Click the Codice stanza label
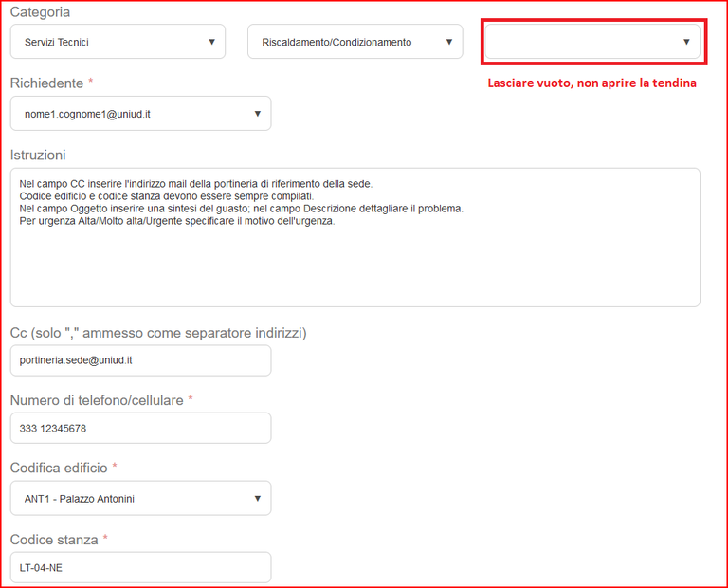Viewport: 728px width, 588px height. tap(54, 540)
